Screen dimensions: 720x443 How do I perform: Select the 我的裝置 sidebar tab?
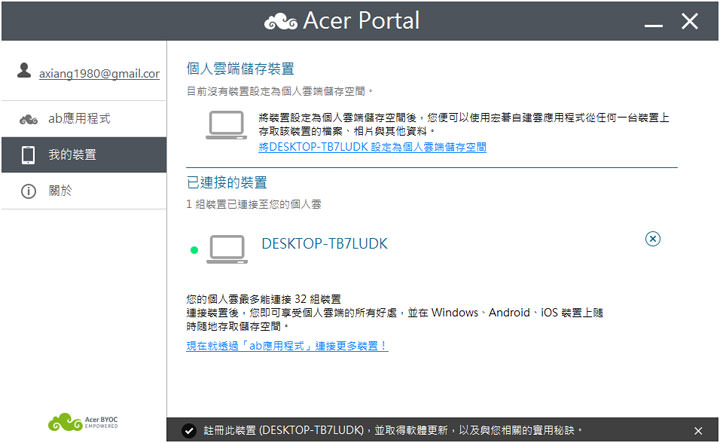click(84, 155)
